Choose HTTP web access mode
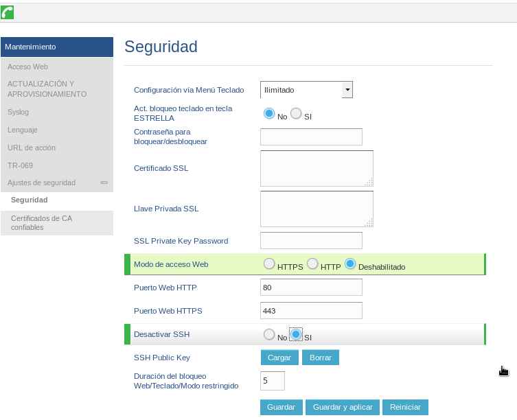The height and width of the screenshot is (420, 517). point(312,264)
